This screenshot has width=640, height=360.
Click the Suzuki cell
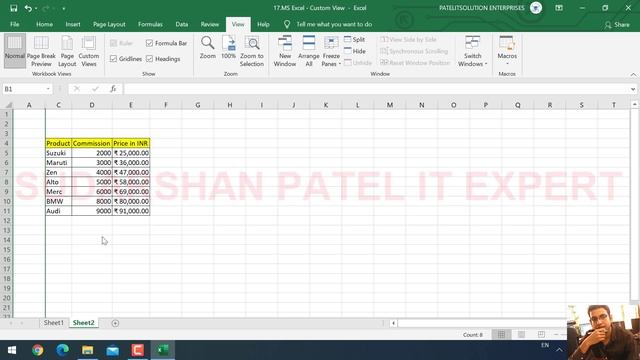point(58,153)
